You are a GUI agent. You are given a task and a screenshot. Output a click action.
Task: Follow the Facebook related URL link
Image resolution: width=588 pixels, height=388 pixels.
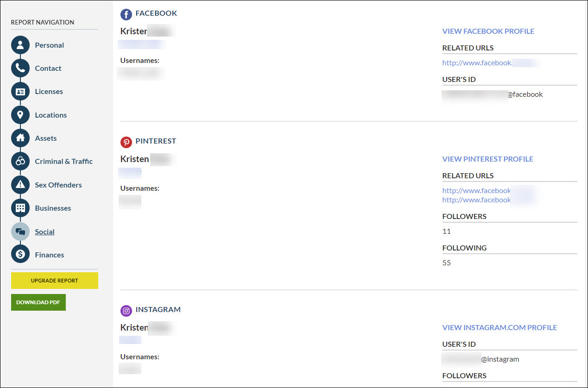pos(491,63)
